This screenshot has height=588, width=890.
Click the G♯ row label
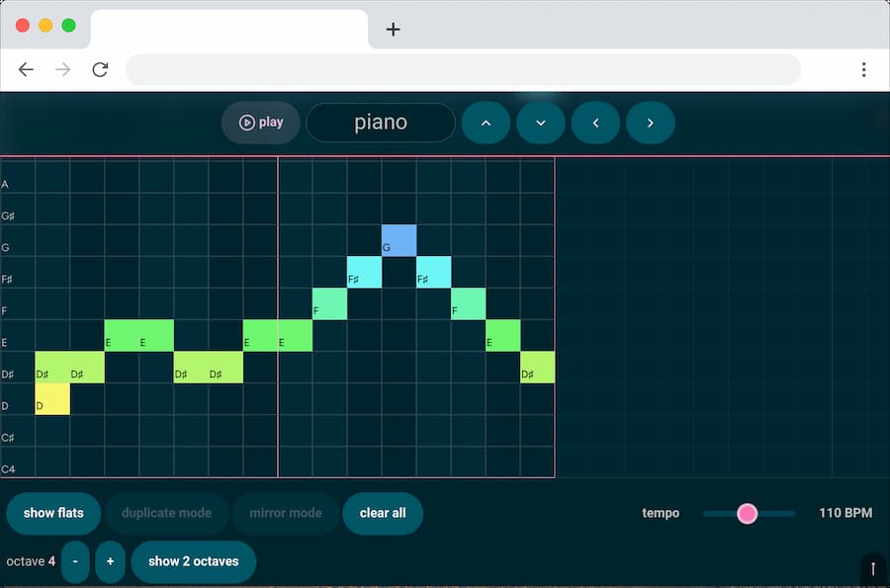(x=7, y=216)
